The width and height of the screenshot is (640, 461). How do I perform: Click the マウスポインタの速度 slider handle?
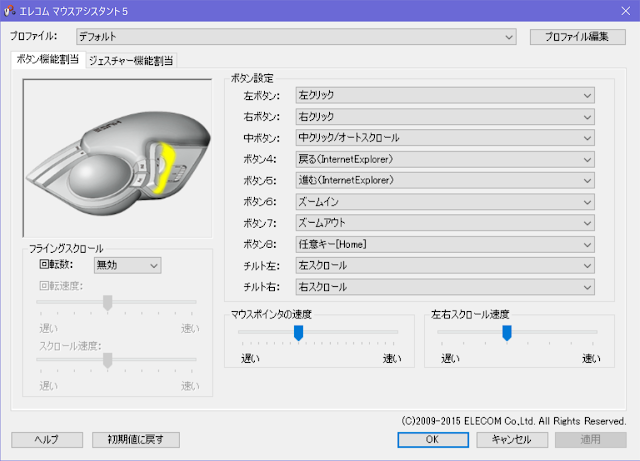(298, 333)
